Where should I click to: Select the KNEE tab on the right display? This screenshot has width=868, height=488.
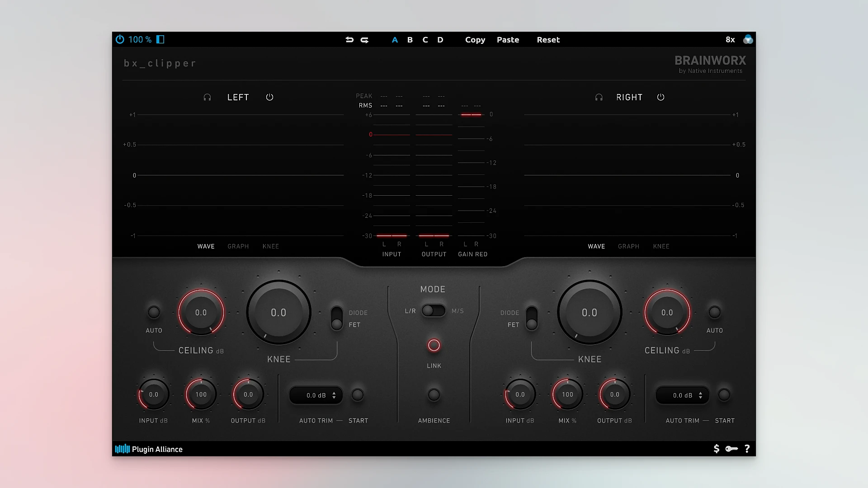(x=661, y=246)
